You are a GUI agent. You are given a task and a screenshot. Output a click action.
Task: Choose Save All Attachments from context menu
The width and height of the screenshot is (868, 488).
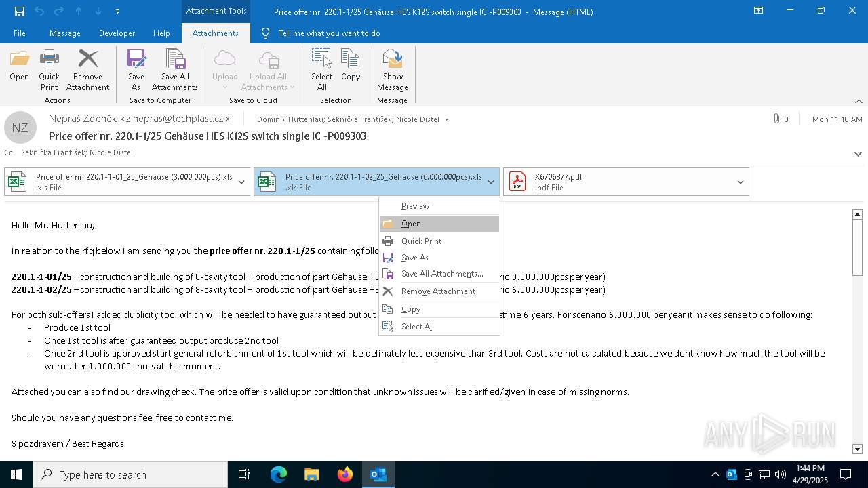pyautogui.click(x=439, y=274)
